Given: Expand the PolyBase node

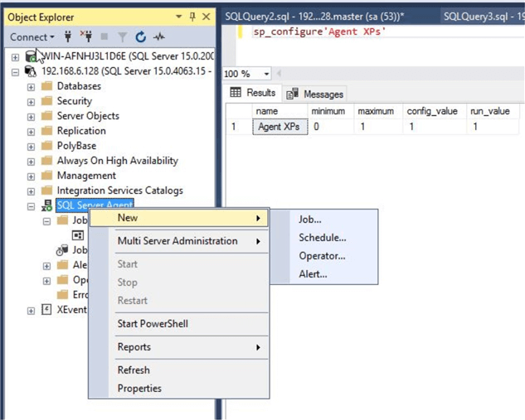Looking at the screenshot, I should (x=31, y=147).
